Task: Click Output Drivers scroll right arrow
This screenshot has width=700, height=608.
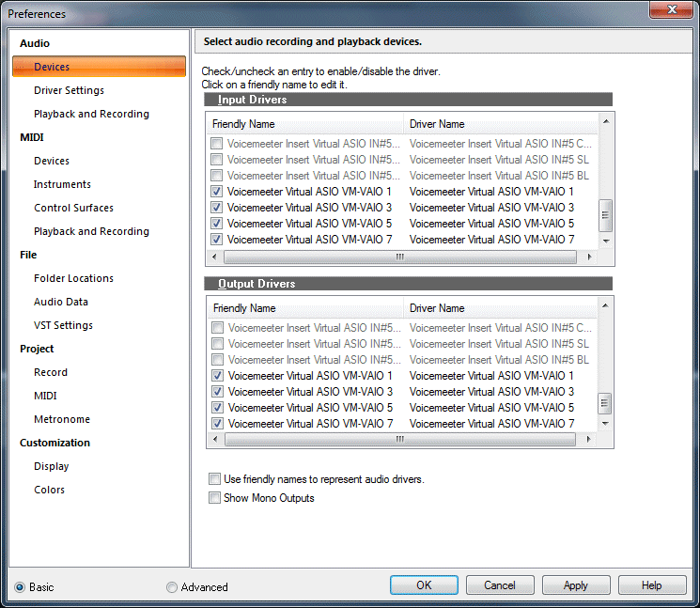Action: pyautogui.click(x=588, y=439)
